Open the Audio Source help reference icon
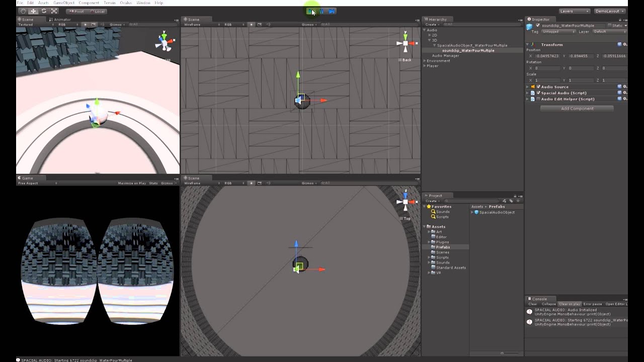Image resolution: width=644 pixels, height=362 pixels. click(x=619, y=86)
